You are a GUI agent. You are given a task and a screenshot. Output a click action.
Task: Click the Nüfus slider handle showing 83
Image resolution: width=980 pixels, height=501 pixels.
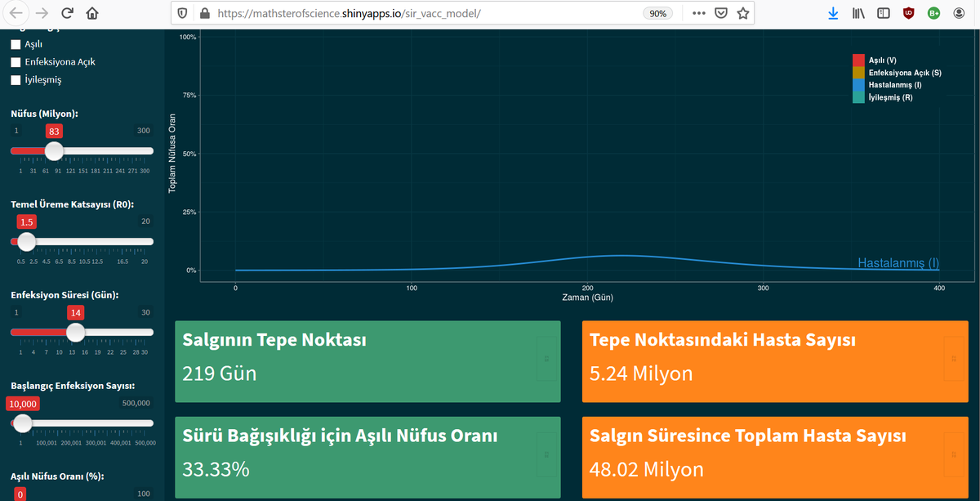[x=54, y=150]
